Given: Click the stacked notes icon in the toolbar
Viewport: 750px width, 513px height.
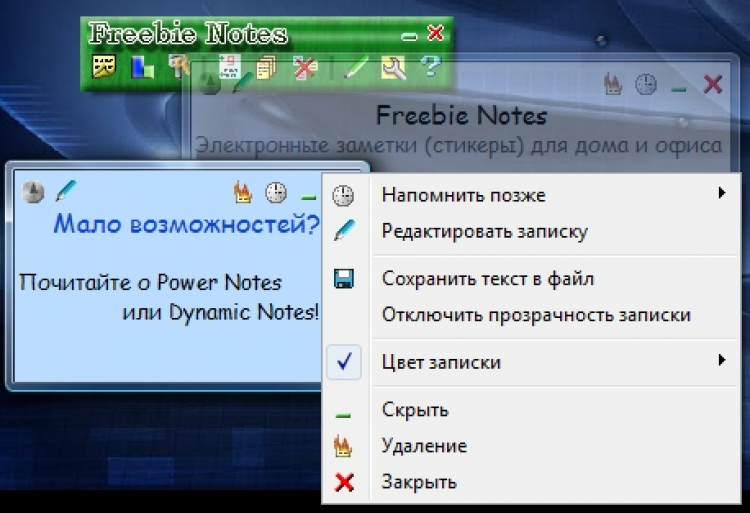Looking at the screenshot, I should [266, 67].
